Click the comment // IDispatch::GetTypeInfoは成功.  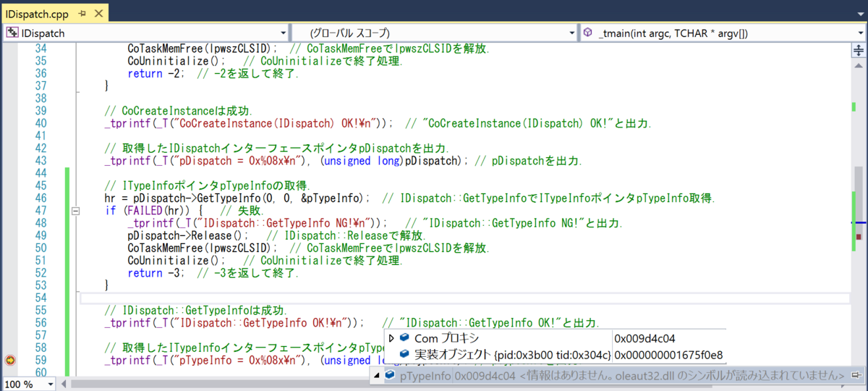(197, 311)
